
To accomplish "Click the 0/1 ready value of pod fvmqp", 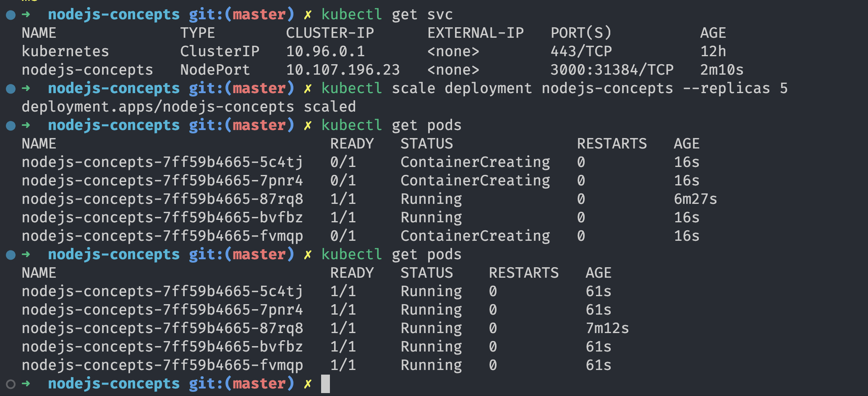I will coord(343,236).
